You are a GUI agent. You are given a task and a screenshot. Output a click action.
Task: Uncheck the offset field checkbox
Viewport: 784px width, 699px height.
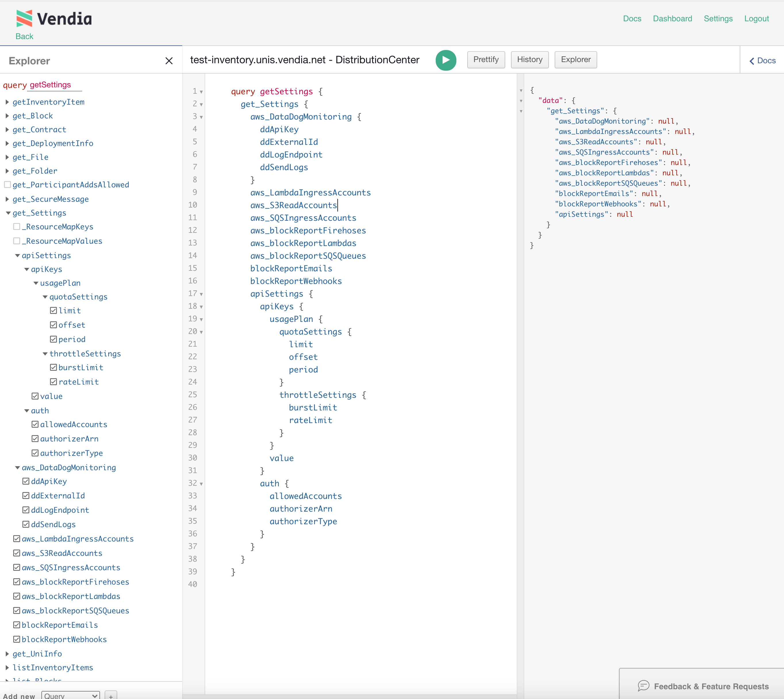click(x=53, y=324)
